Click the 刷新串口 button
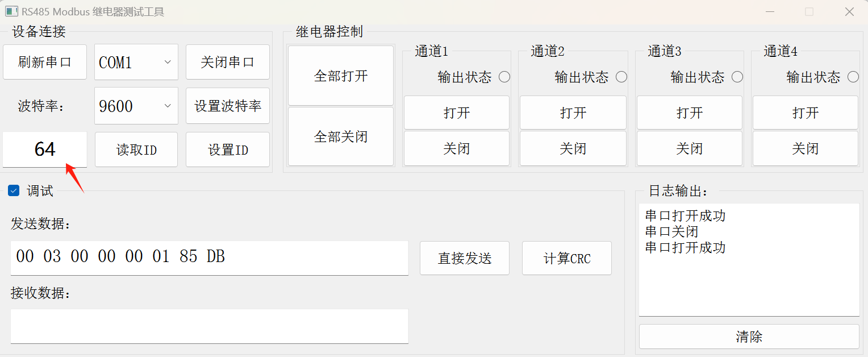This screenshot has height=357, width=868. (45, 62)
